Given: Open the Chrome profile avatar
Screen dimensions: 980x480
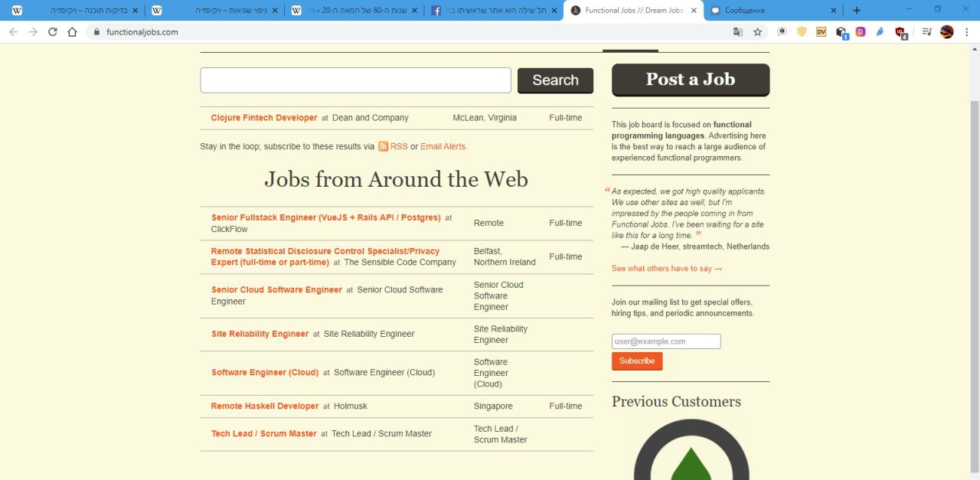Looking at the screenshot, I should pos(947,31).
